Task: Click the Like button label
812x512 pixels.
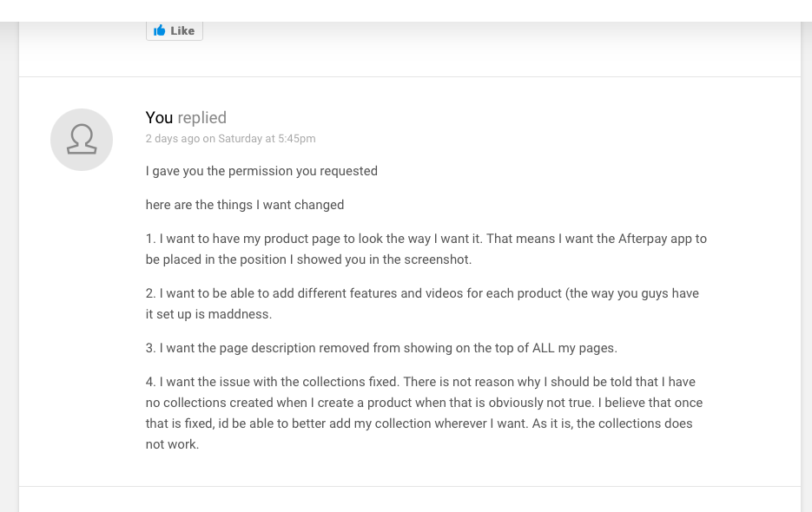Action: coord(182,31)
